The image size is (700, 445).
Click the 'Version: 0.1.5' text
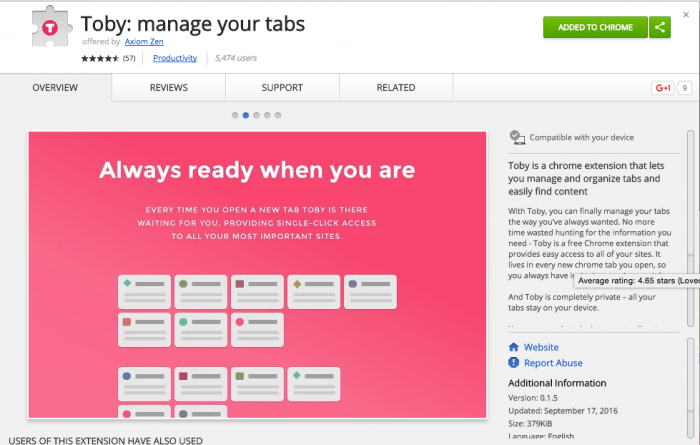[x=533, y=398]
